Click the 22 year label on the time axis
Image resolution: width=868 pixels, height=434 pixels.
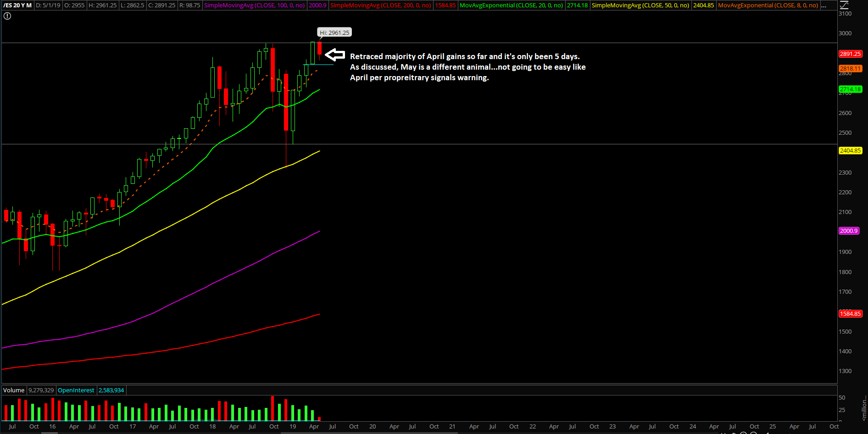coord(533,427)
